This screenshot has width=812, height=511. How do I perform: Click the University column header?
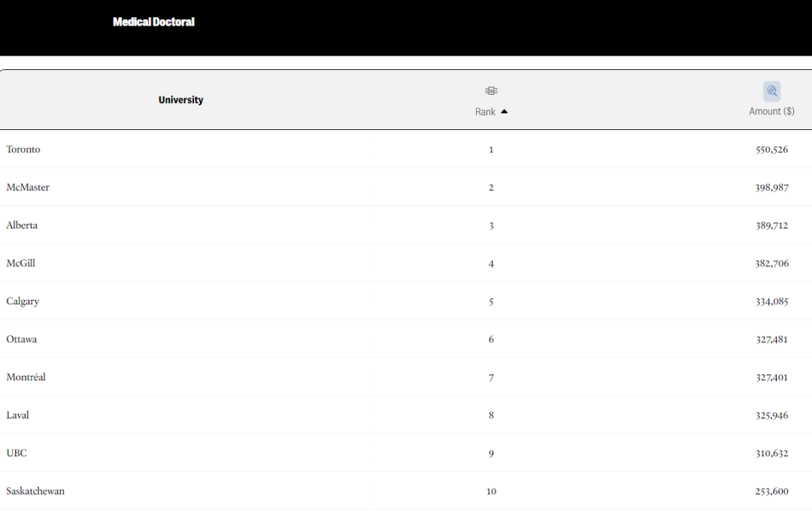click(x=180, y=100)
